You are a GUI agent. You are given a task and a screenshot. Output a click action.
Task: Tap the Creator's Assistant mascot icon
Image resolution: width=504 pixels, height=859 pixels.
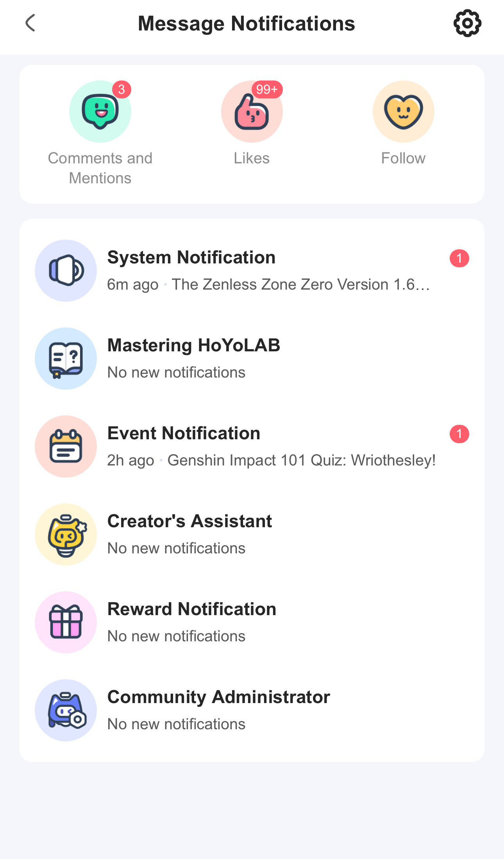66,534
